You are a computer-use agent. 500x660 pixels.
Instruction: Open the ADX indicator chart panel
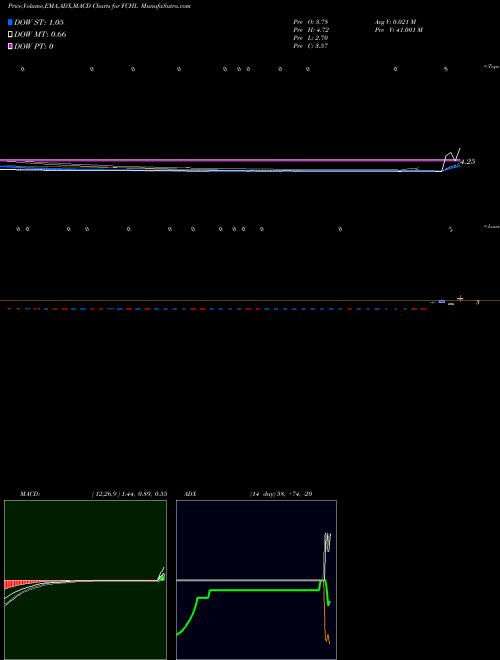pos(256,580)
